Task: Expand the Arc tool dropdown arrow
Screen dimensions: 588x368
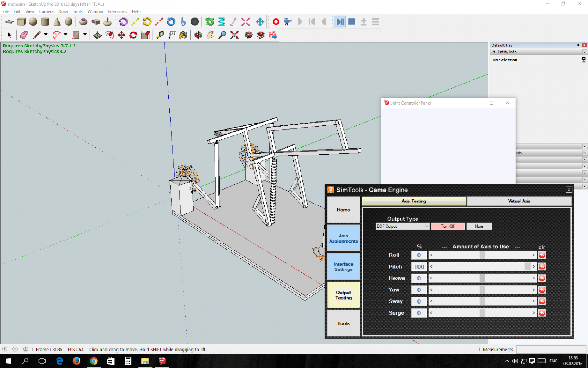Action: coord(65,35)
